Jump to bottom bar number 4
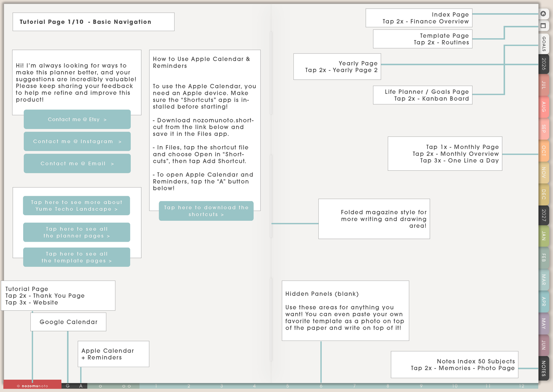 point(254,386)
